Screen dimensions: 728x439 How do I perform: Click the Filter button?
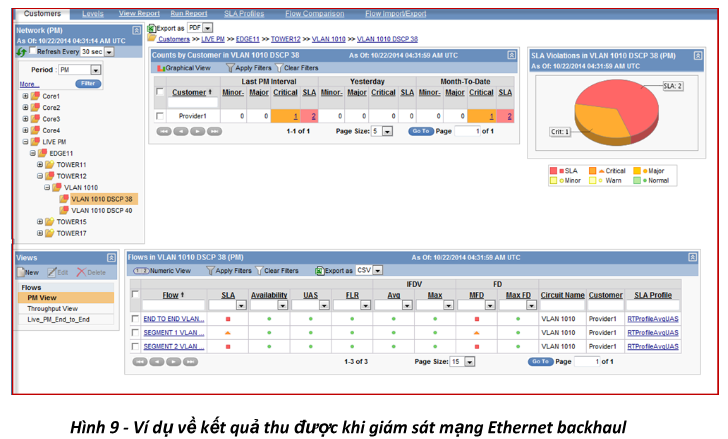point(88,84)
